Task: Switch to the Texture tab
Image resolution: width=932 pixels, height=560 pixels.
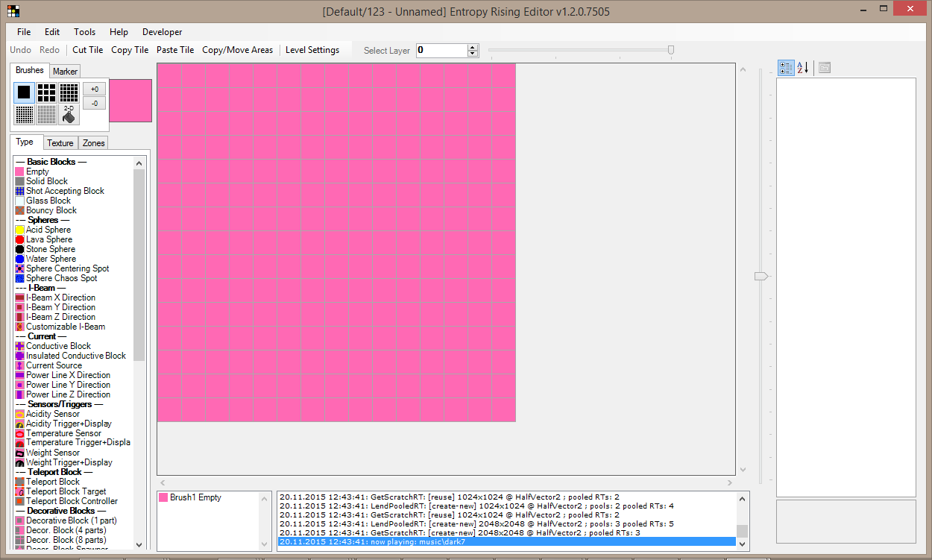Action: [x=60, y=143]
